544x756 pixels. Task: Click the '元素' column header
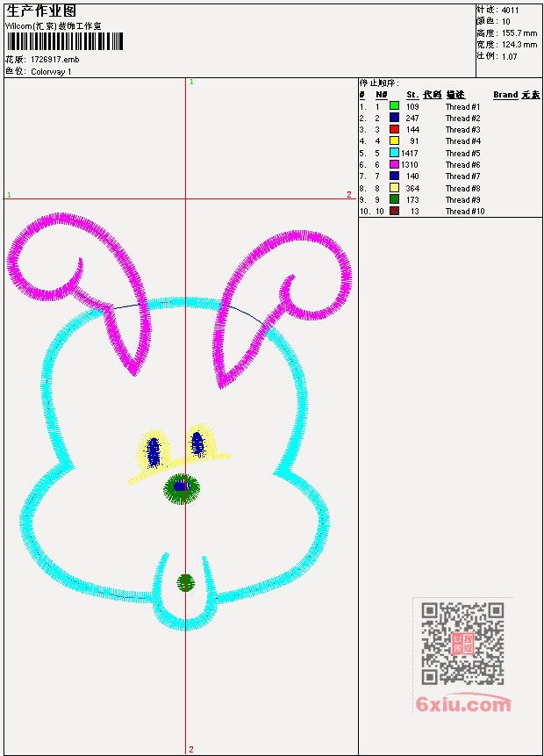coord(531,95)
